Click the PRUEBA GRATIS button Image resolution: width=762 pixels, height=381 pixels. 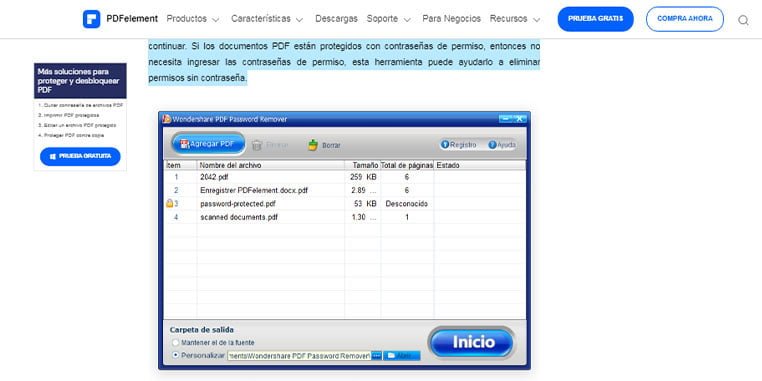click(595, 19)
